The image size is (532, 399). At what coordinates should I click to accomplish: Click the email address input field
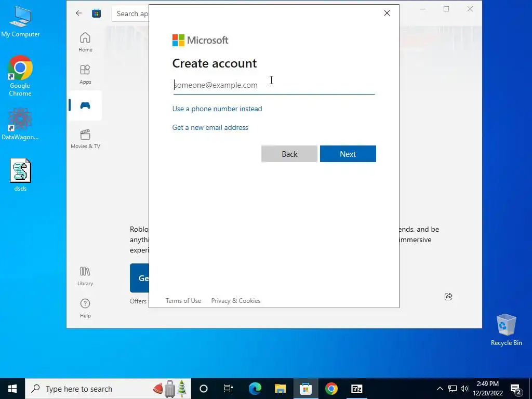[274, 85]
